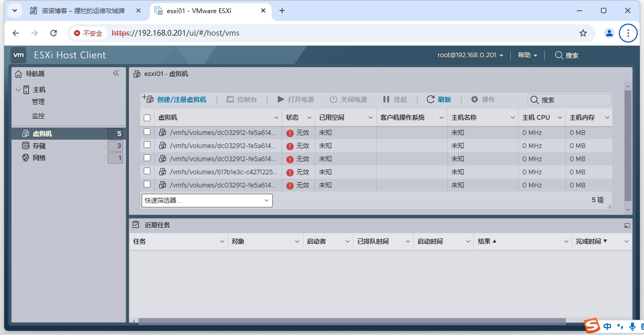
Task: Click the 管理 item under host
Action: click(x=38, y=102)
